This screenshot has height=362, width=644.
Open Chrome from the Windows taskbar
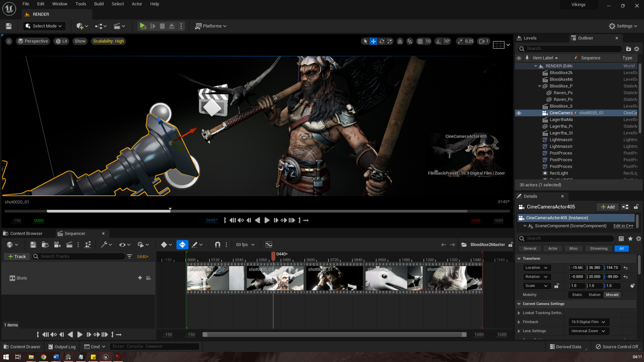43,357
